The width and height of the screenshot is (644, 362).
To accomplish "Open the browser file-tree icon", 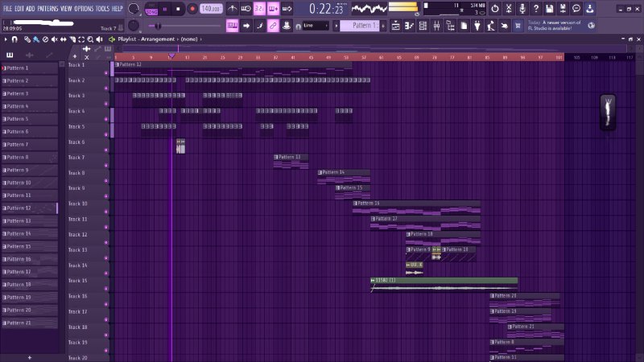I will 450,26.
